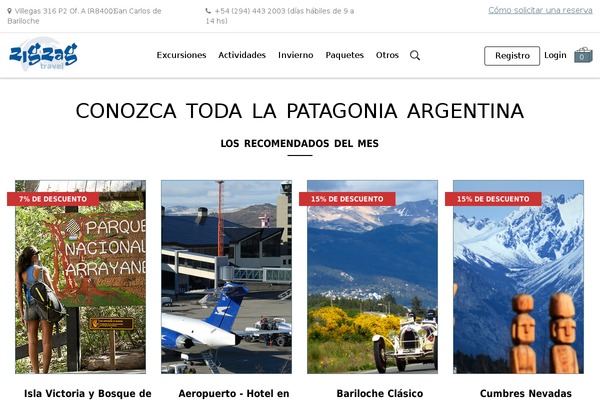Screen dimensions: 600x400
Task: Open the shopping cart bag icon
Action: pos(583,55)
